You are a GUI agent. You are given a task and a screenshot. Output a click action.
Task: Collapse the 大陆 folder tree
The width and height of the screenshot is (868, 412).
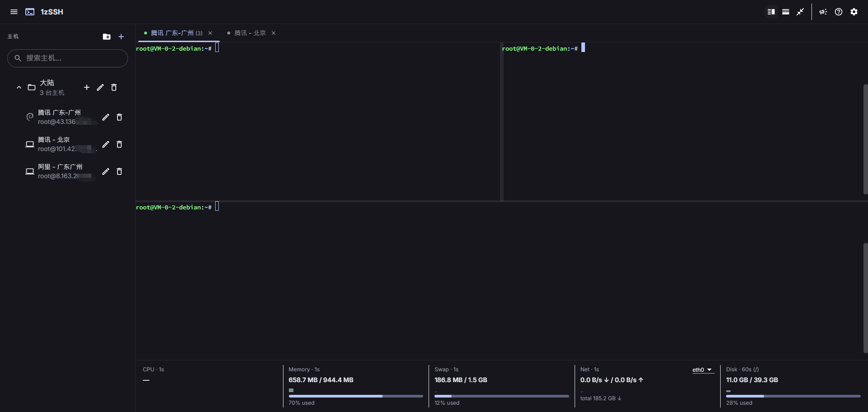[x=19, y=87]
